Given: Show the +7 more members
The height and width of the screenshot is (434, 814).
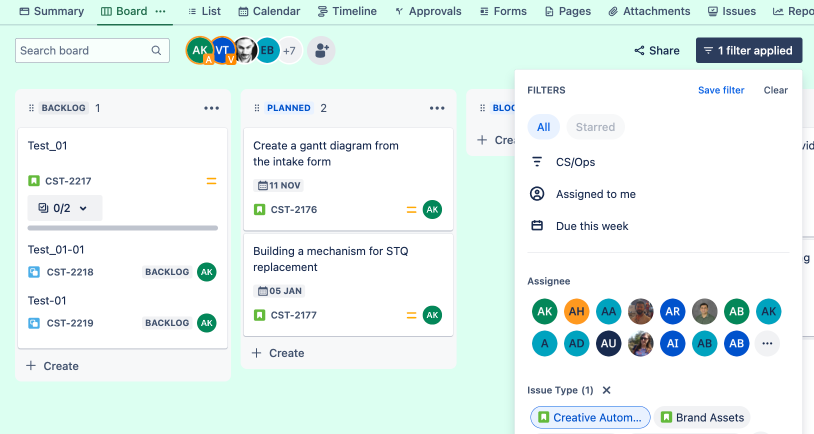Looking at the screenshot, I should [290, 50].
